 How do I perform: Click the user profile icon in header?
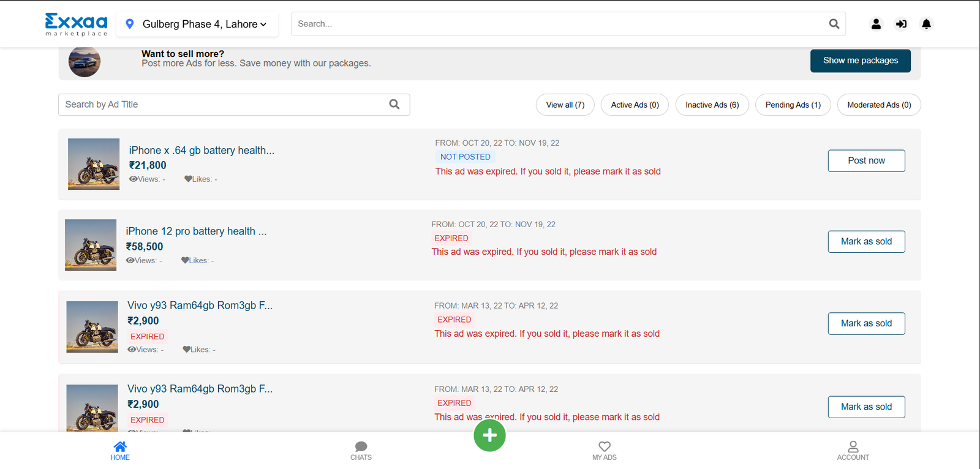pos(876,24)
